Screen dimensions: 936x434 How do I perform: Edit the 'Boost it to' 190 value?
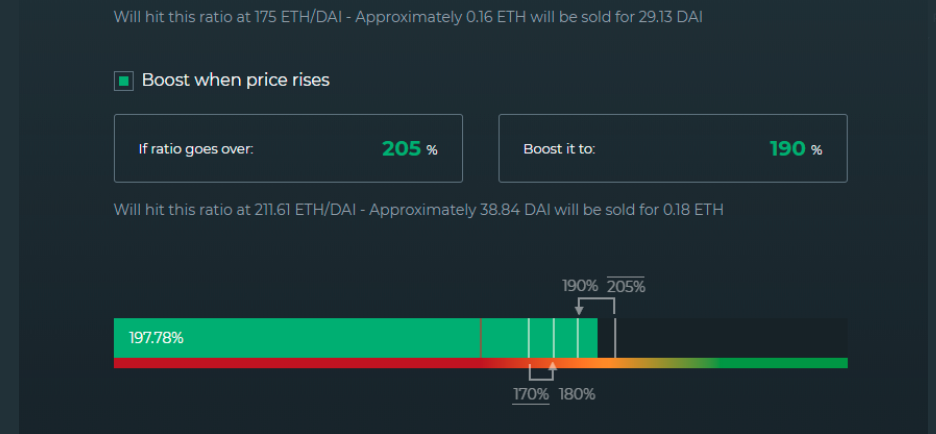[788, 149]
